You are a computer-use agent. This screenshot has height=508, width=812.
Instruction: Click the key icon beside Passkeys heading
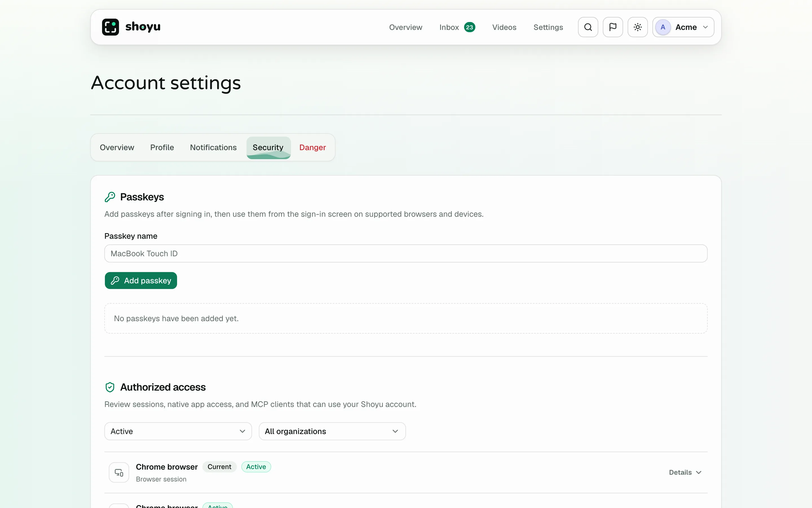pyautogui.click(x=110, y=197)
